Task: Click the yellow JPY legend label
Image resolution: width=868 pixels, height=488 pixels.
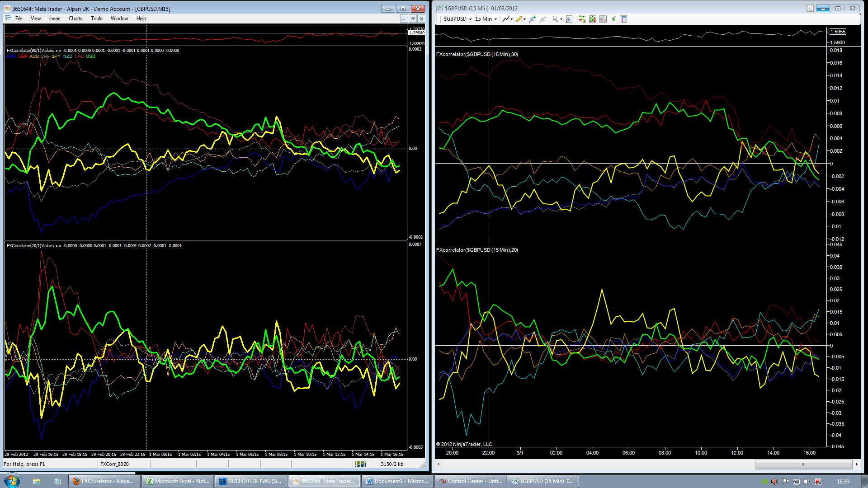Action: click(x=56, y=56)
